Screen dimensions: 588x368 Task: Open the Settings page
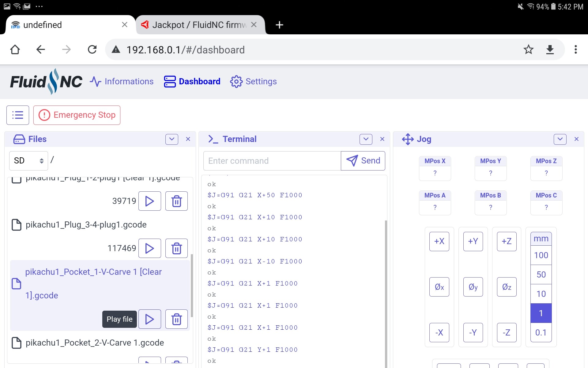pos(253,82)
